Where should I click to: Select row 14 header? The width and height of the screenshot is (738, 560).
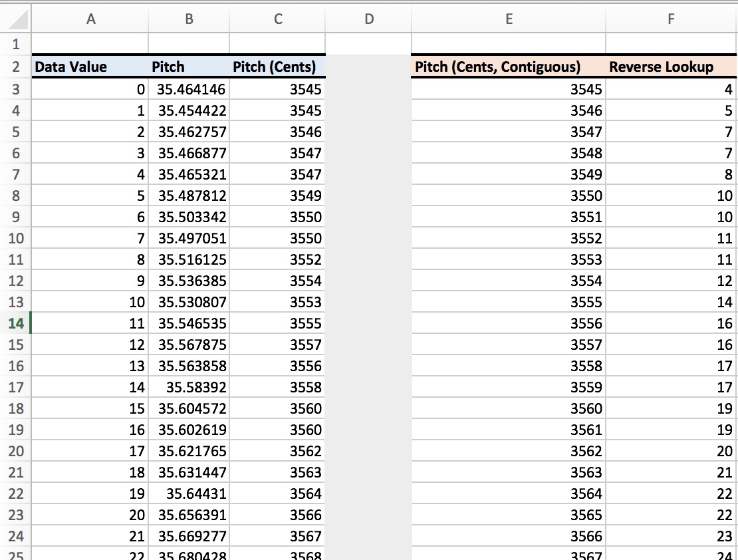[x=15, y=323]
